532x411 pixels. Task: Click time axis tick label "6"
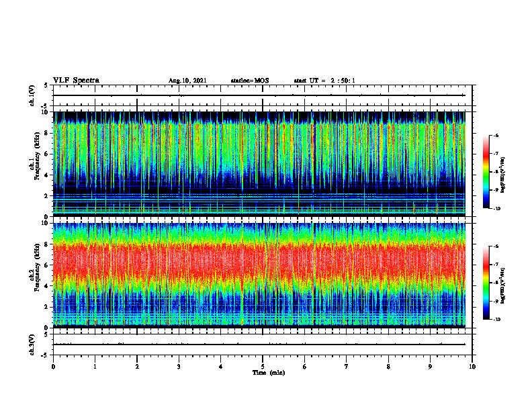[x=305, y=367]
